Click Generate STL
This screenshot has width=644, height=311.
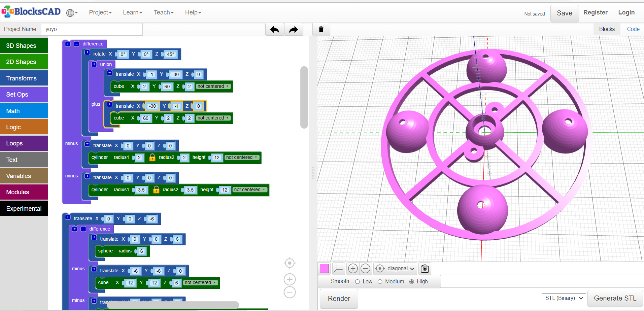point(615,298)
